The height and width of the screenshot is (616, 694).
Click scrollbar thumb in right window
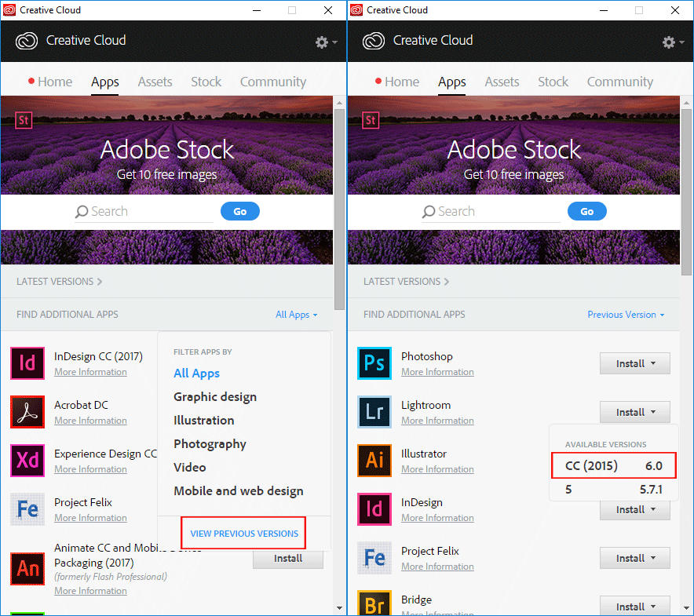coord(686,191)
